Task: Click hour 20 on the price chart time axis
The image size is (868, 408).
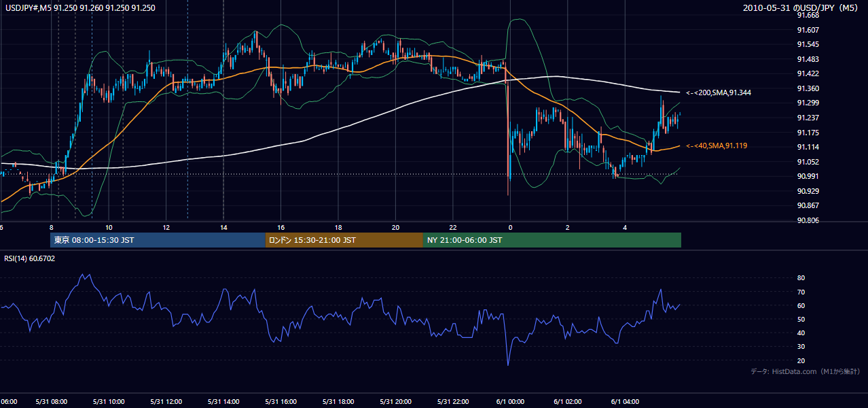Action: click(x=395, y=228)
